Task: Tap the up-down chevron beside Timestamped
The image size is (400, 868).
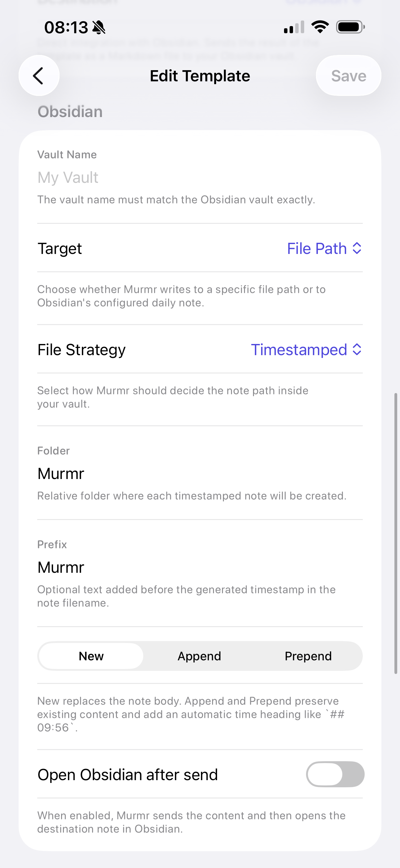Action: pos(357,350)
